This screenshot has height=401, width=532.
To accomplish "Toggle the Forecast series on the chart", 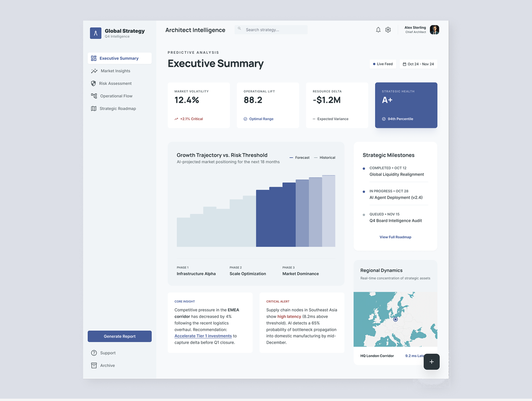I will tap(299, 157).
